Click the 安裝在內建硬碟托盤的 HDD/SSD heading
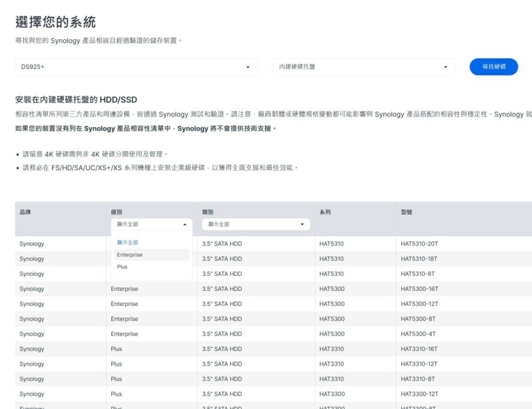 (x=76, y=99)
